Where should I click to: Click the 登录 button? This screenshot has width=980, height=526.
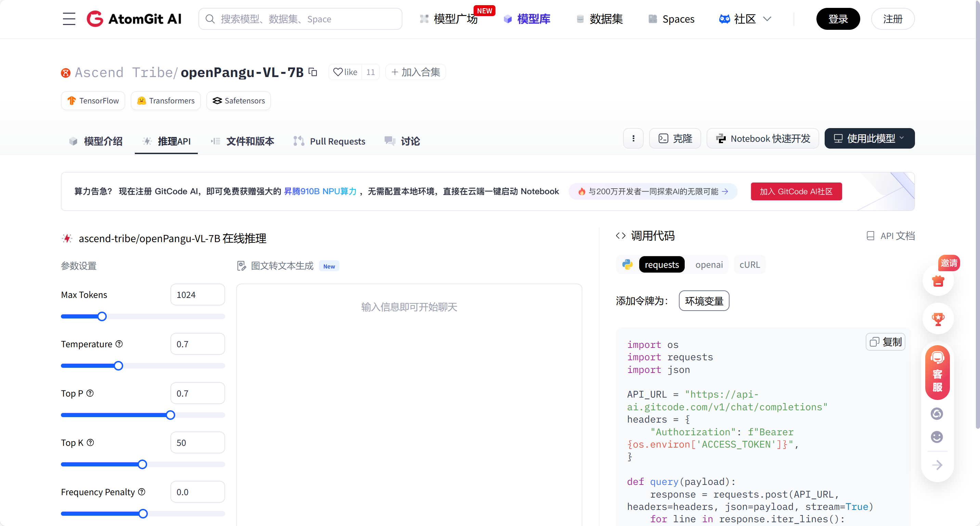(838, 18)
